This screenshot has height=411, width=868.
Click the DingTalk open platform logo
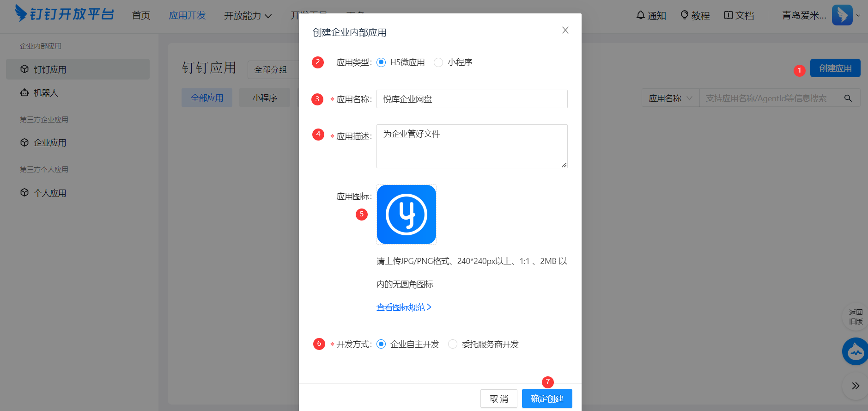point(64,14)
